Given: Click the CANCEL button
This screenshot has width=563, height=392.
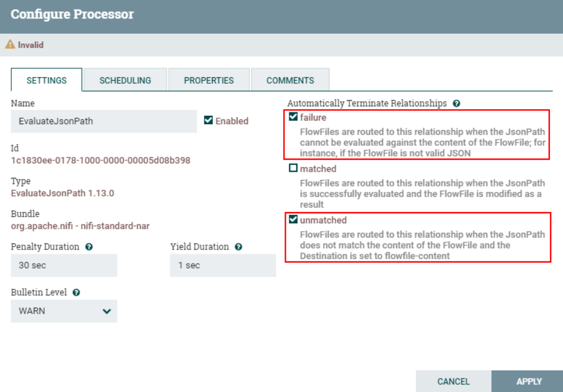Looking at the screenshot, I should pos(454,381).
